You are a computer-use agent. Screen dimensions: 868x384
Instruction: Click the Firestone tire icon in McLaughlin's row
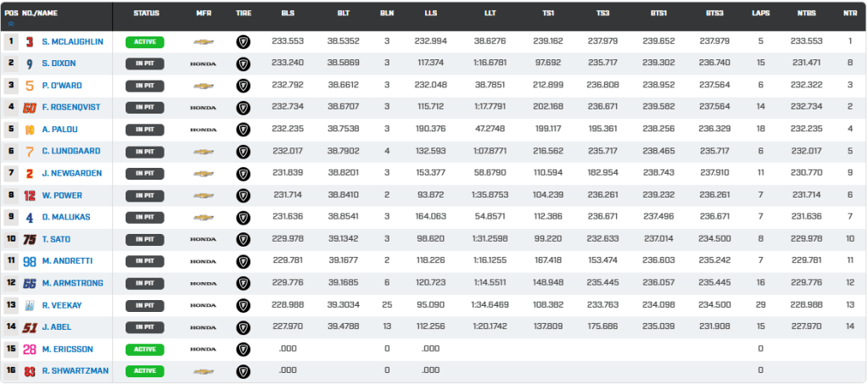[x=243, y=42]
